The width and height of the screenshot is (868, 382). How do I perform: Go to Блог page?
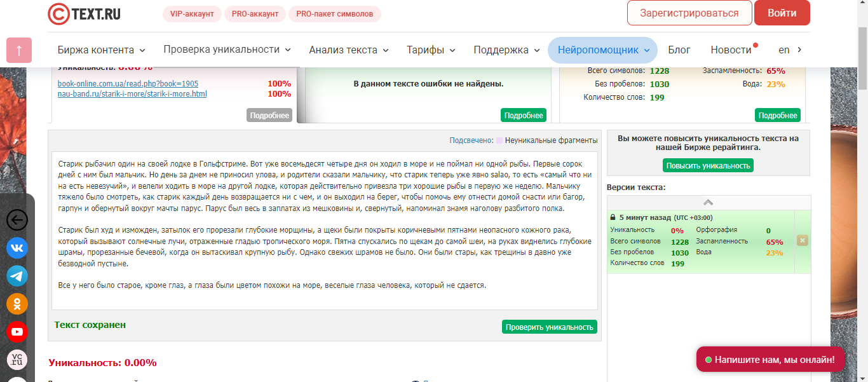(679, 50)
